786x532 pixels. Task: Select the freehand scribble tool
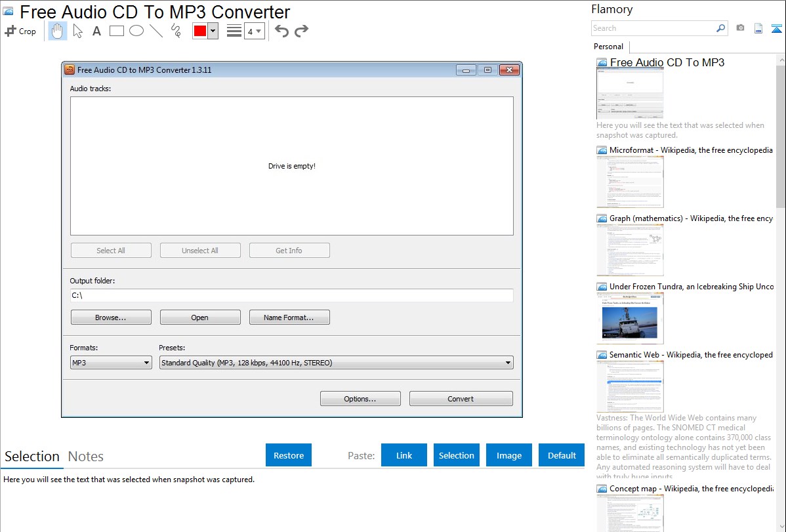point(176,31)
